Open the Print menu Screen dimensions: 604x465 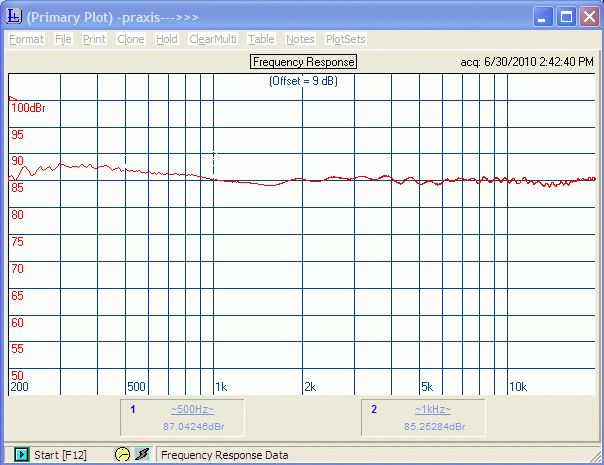tap(94, 39)
